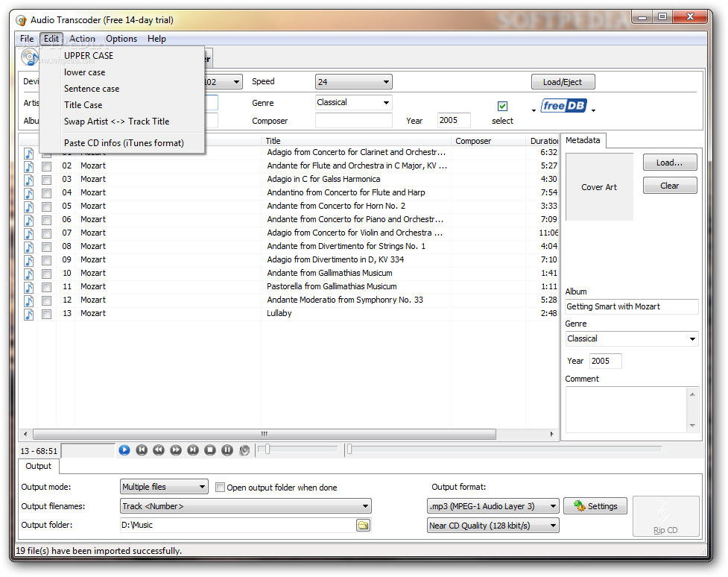
Task: Click the music note icon for track 09
Action: point(29,260)
